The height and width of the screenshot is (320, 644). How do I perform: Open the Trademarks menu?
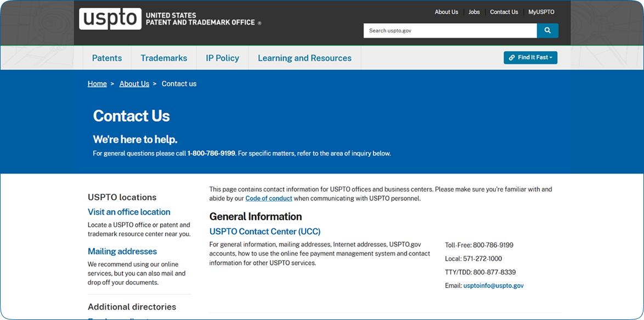tap(164, 58)
